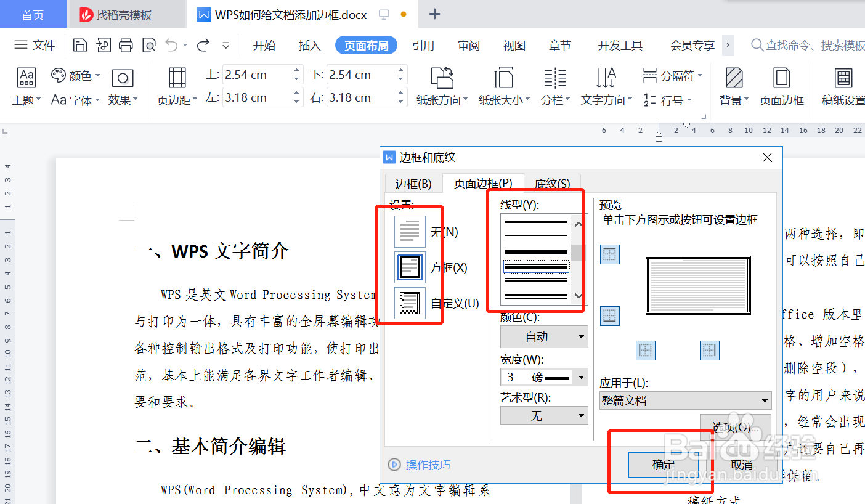The width and height of the screenshot is (865, 504).
Task: Switch to the 首页 window tab
Action: tap(33, 14)
